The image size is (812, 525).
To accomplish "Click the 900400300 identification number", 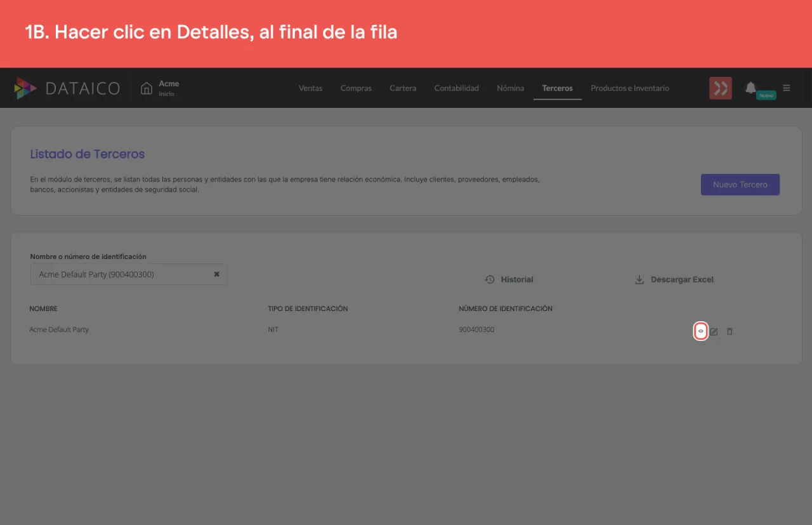I will (x=476, y=329).
